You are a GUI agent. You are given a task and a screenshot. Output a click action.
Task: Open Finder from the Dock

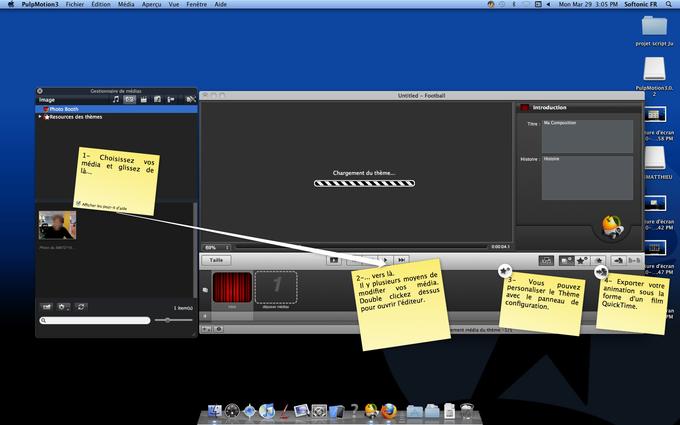pyautogui.click(x=215, y=410)
